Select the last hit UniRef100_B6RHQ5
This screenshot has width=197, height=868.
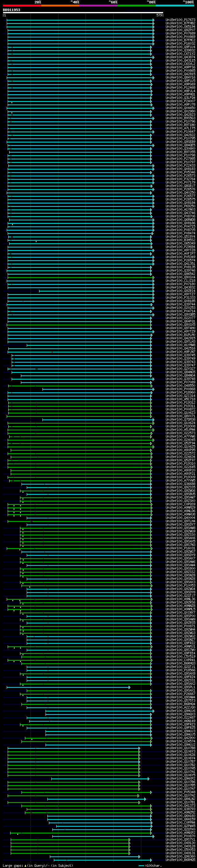click(x=180, y=860)
